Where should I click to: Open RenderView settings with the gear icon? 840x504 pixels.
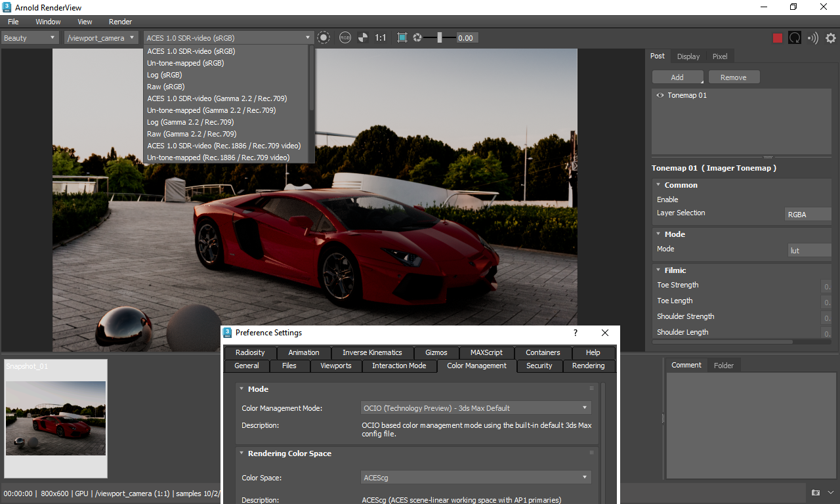[x=830, y=37]
